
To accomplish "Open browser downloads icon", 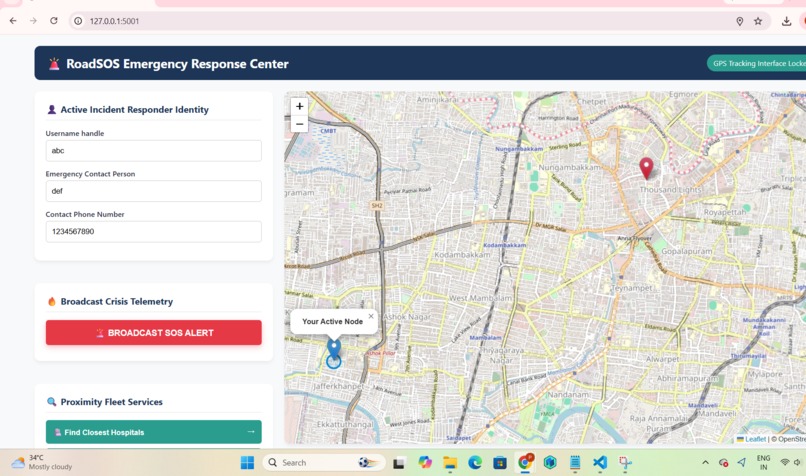I will tap(786, 21).
